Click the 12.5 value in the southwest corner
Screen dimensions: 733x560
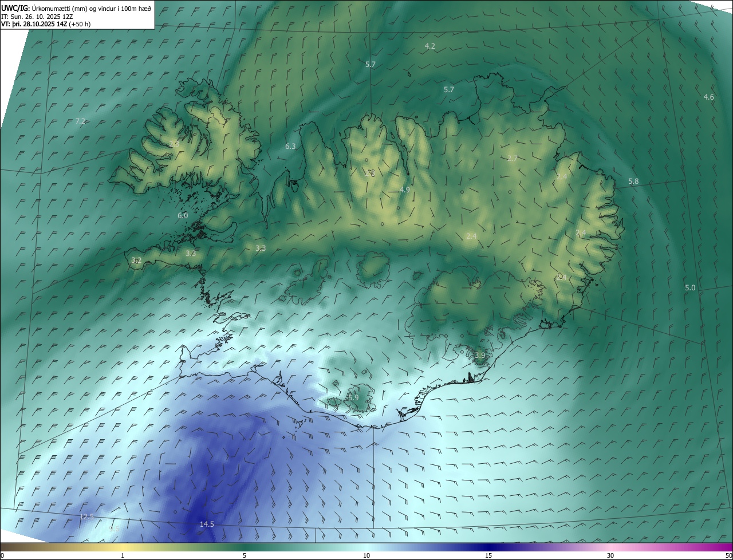[x=86, y=517]
